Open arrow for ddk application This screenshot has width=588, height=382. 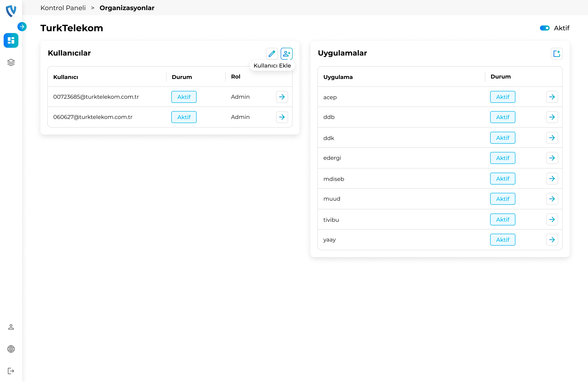point(552,138)
